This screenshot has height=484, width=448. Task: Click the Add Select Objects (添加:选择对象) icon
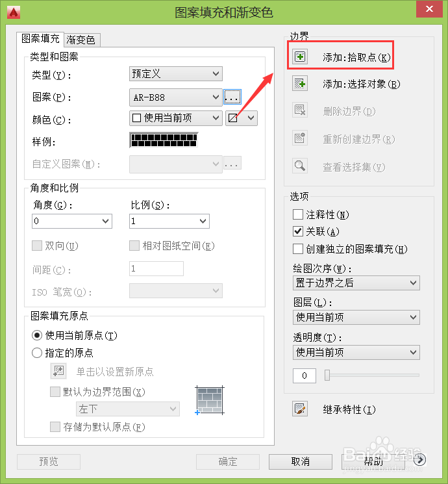coord(300,83)
